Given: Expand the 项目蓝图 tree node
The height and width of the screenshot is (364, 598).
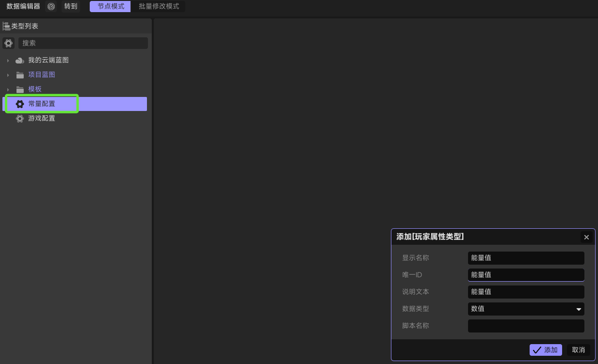Looking at the screenshot, I should click(8, 75).
